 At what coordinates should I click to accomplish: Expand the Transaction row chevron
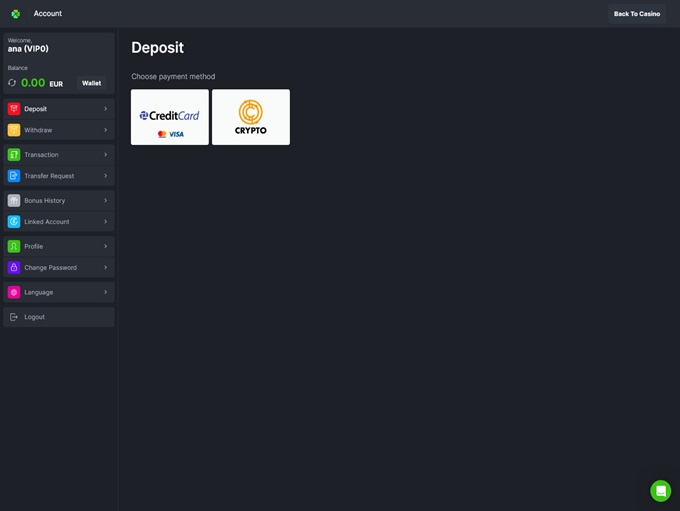click(x=105, y=155)
